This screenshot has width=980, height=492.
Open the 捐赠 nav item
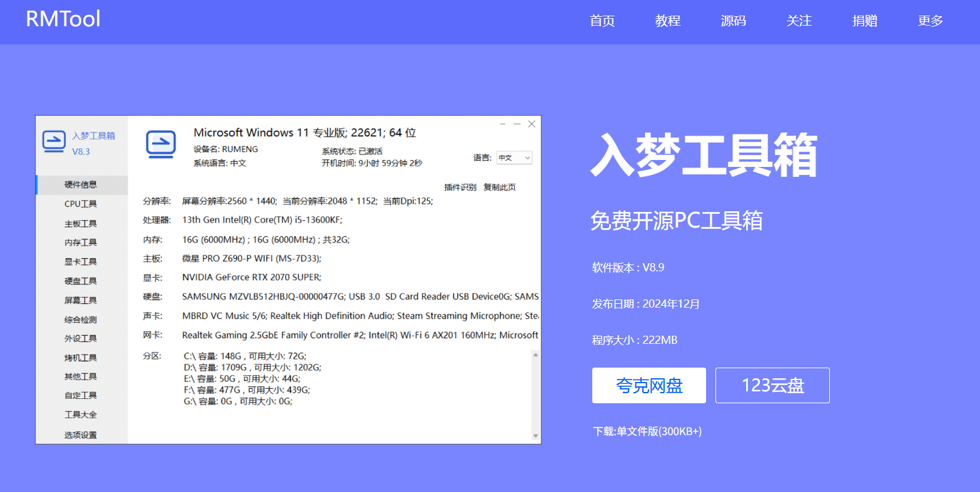click(x=865, y=21)
